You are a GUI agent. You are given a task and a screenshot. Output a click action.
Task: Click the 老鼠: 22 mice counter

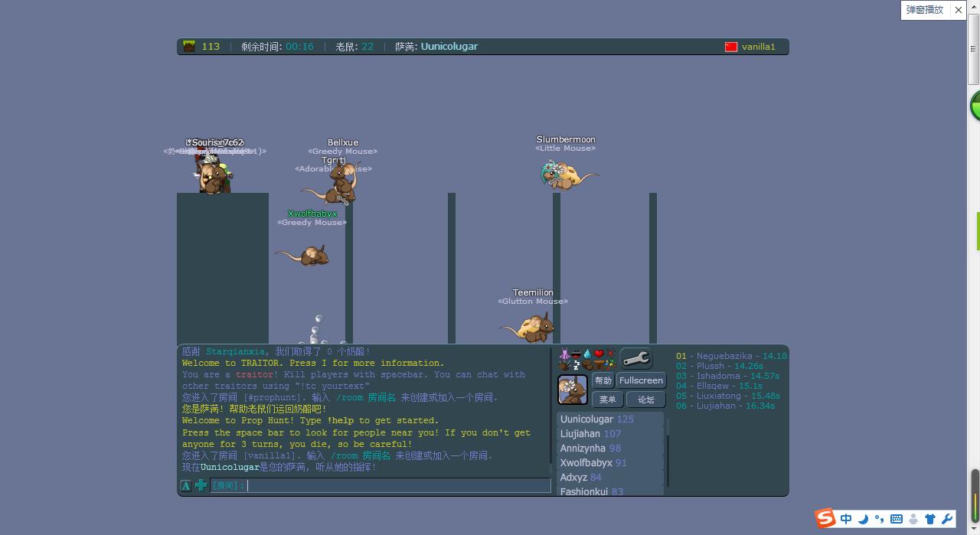click(354, 47)
